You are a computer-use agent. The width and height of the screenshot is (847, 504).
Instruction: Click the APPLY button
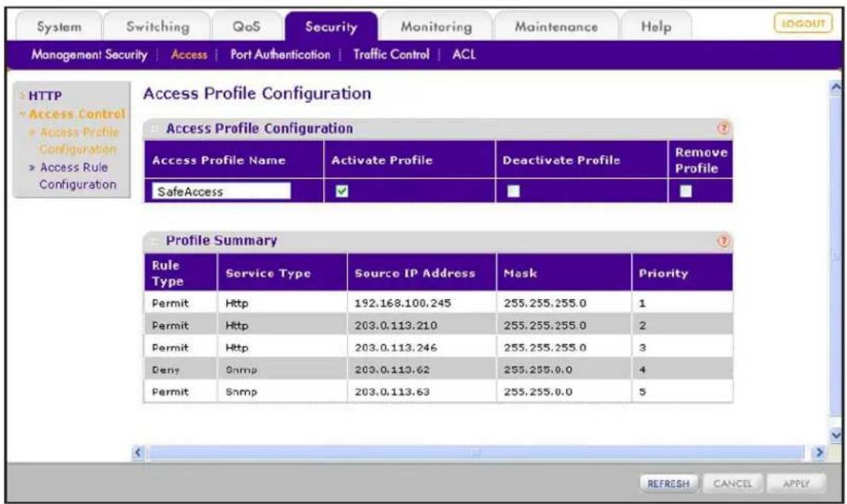796,483
